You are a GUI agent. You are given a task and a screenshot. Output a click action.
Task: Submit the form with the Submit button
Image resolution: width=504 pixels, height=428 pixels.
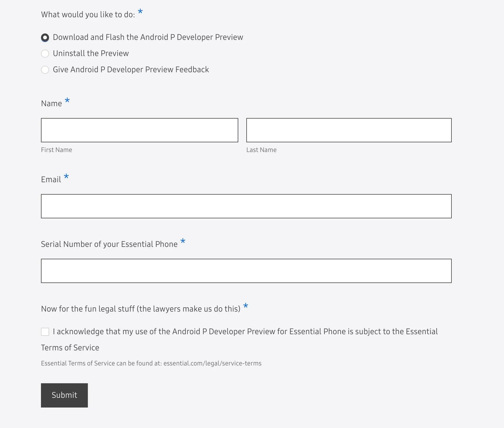pos(64,395)
